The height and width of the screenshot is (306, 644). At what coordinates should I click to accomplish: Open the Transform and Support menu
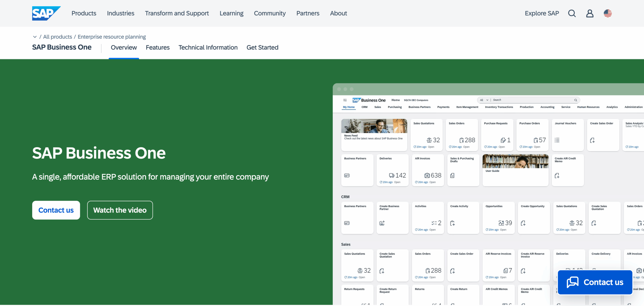pyautogui.click(x=177, y=13)
